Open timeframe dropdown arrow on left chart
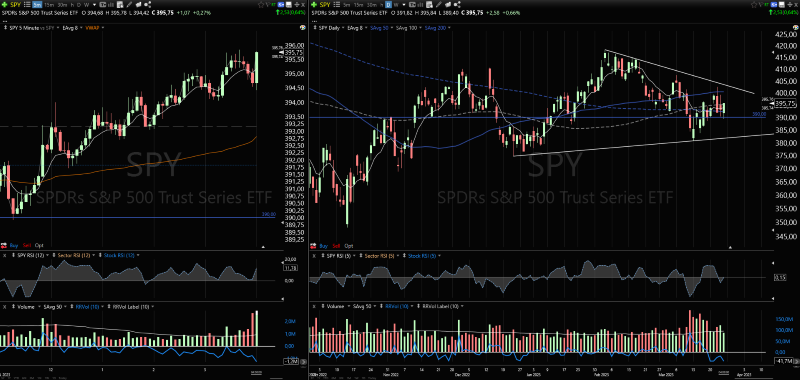800x380 pixels. (x=94, y=5)
